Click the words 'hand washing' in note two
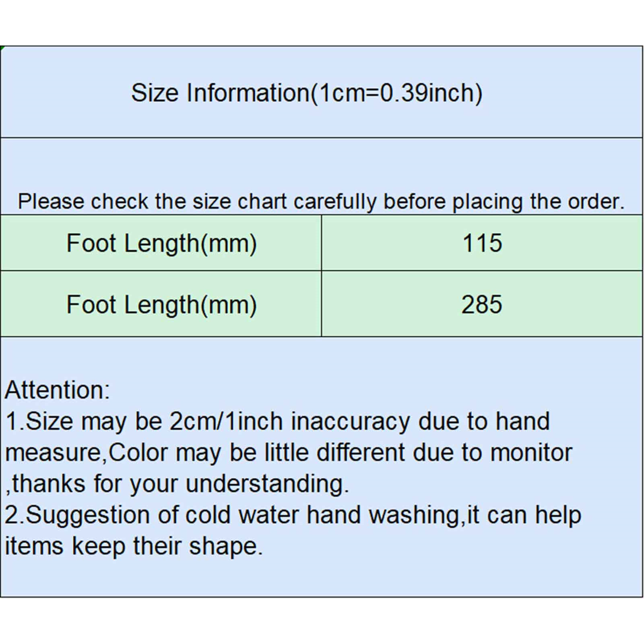 click(x=382, y=515)
